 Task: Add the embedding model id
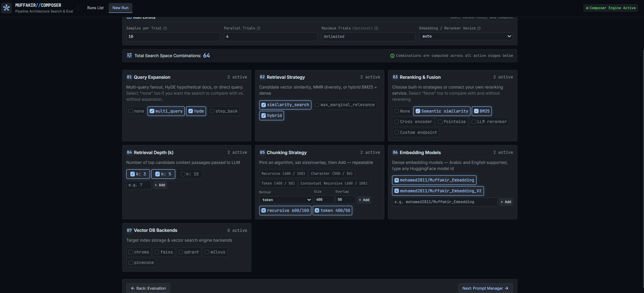click(x=506, y=202)
